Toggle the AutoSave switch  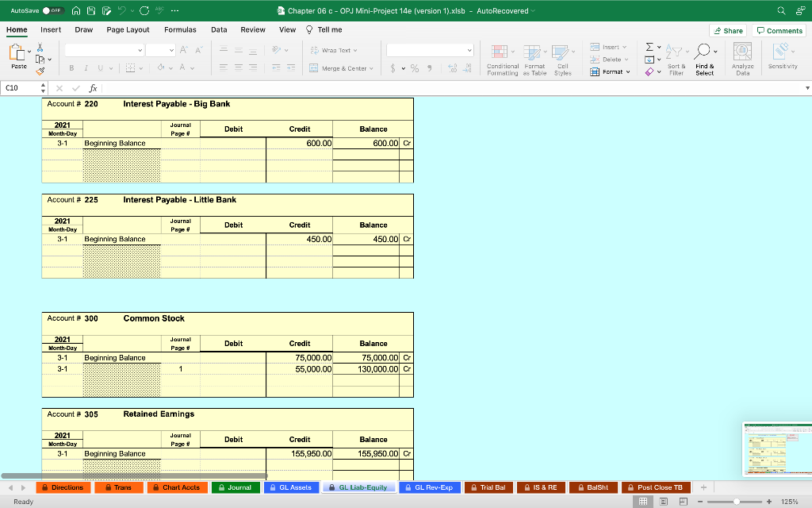click(x=53, y=10)
